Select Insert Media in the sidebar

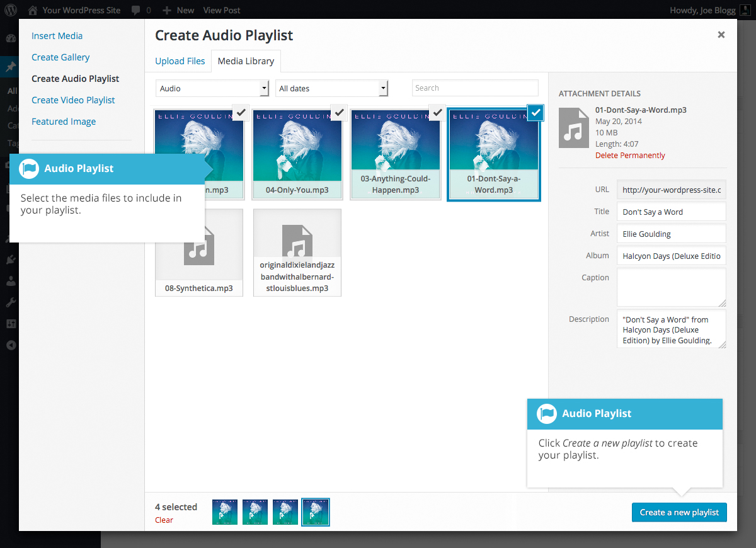pos(57,36)
